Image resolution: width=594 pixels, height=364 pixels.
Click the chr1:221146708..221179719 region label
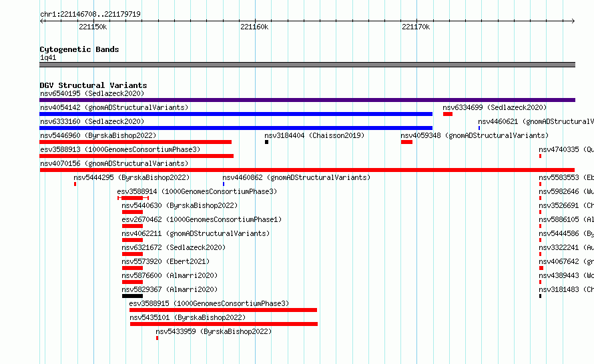(90, 14)
